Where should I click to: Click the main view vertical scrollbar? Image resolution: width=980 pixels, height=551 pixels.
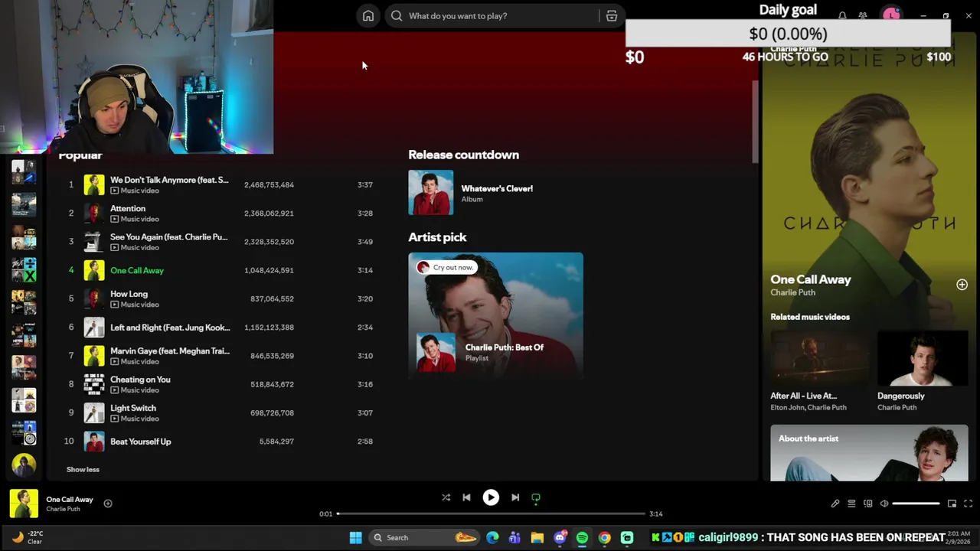[x=755, y=121]
